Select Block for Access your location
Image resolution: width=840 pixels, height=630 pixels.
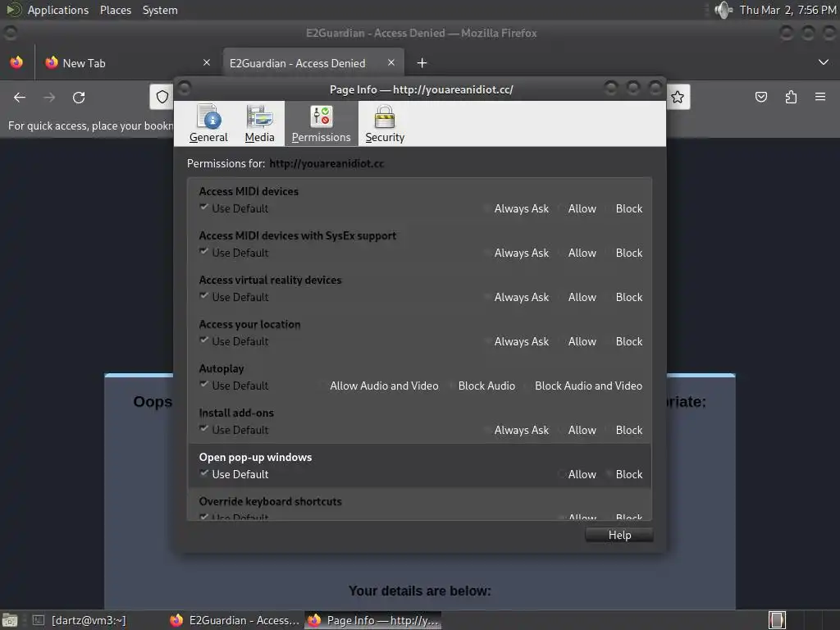click(624, 342)
